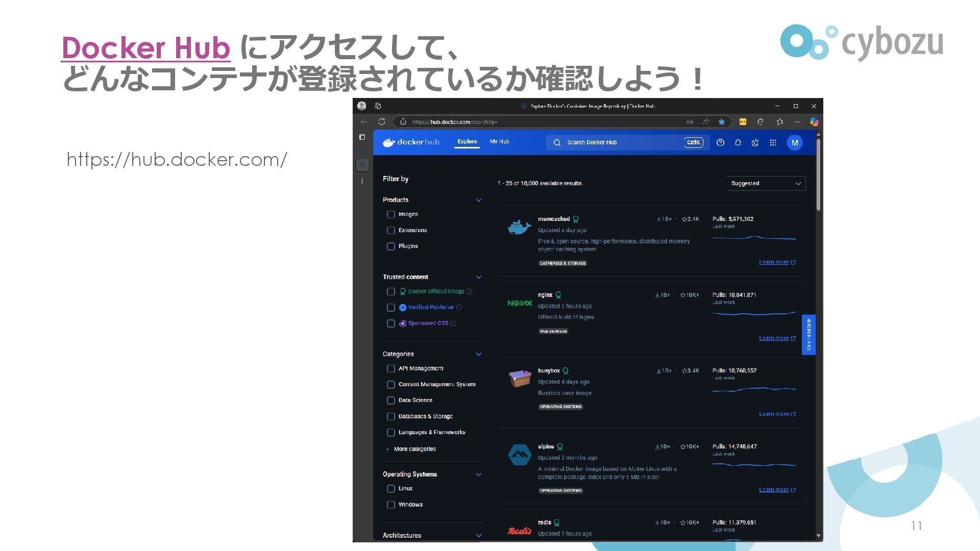
Task: Click the browser address bar URL
Action: (x=454, y=122)
